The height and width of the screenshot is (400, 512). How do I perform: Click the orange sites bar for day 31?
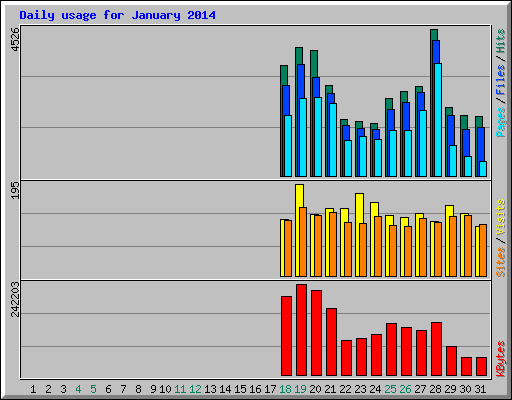[x=483, y=251]
